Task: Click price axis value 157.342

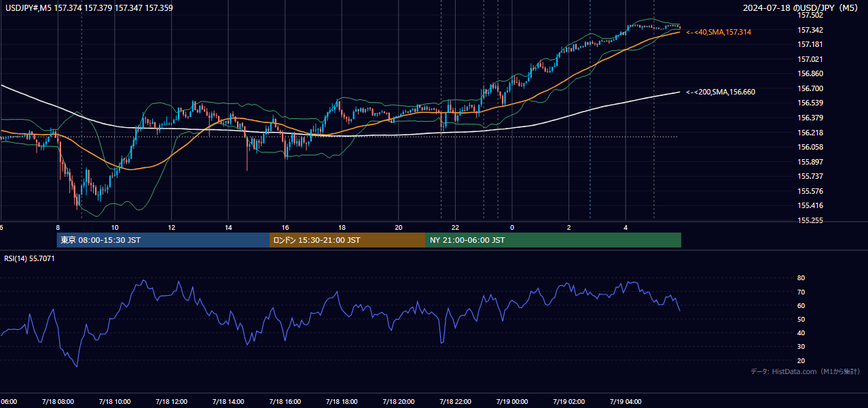Action: [x=810, y=30]
